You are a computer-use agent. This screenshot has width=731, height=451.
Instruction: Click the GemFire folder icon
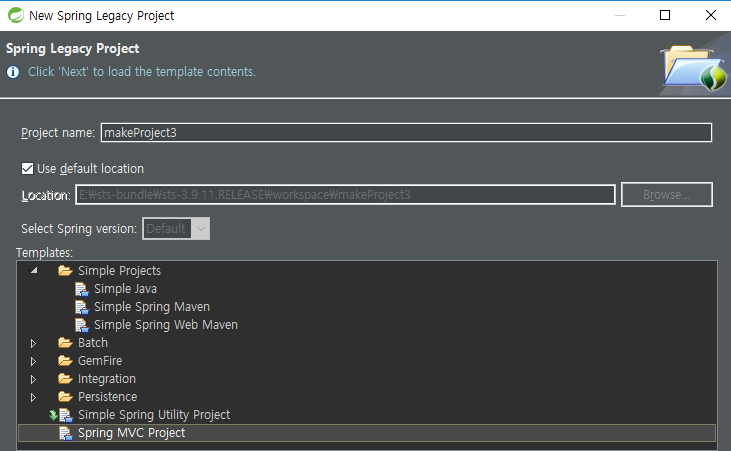(65, 361)
